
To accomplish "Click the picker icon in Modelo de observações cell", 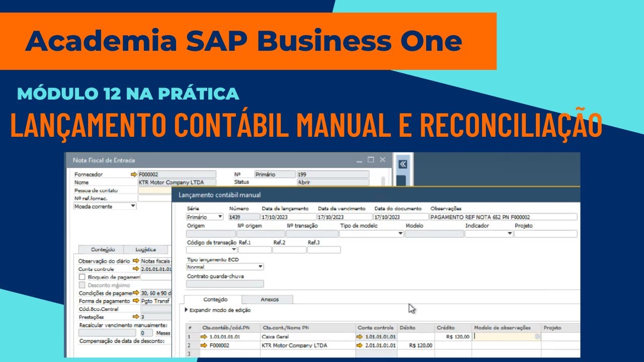I will tap(537, 337).
